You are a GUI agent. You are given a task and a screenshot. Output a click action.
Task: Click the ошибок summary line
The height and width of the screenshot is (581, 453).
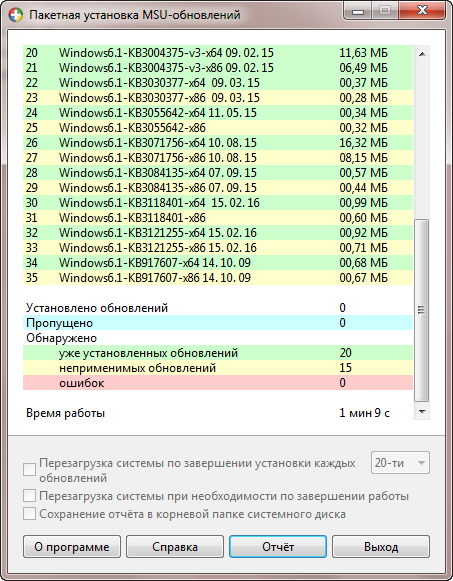tap(218, 383)
